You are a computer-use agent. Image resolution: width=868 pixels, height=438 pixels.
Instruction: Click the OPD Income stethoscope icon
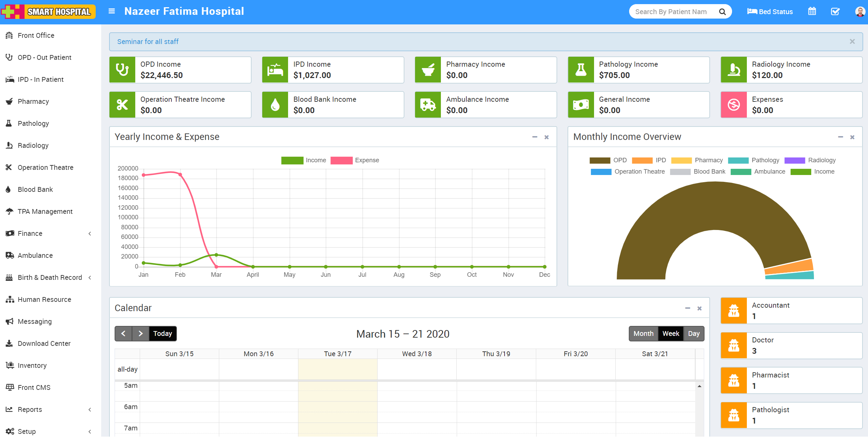pyautogui.click(x=123, y=70)
